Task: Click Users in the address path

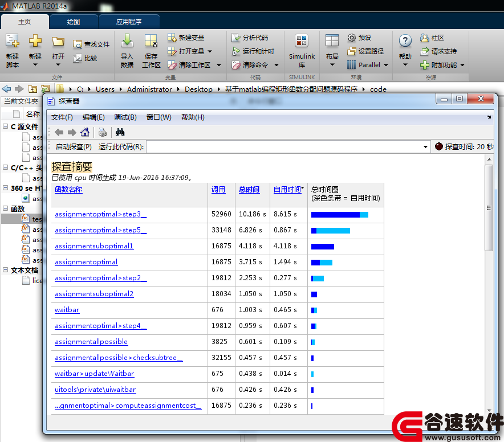Action: click(105, 89)
